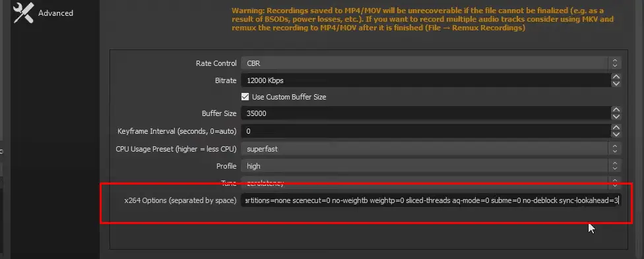Open the Profile dropdown showing high

(431, 166)
